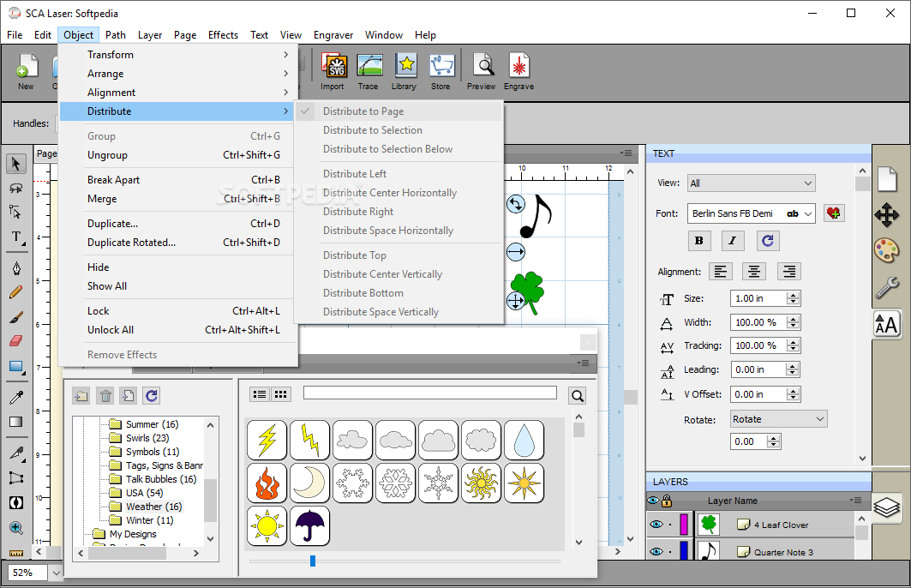Viewport: 911px width, 588px height.
Task: Open the text View dropdown
Action: [752, 183]
